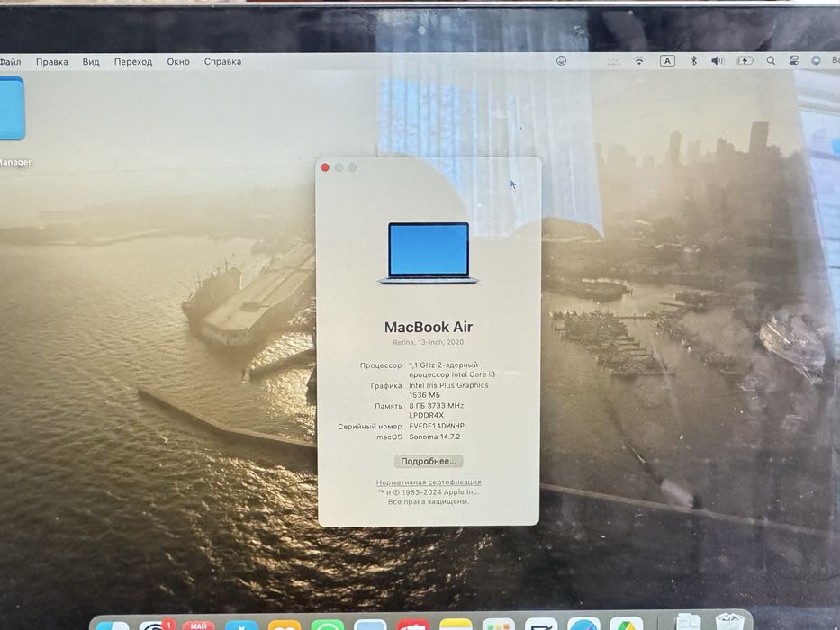Show battery charging status
This screenshot has height=630, width=840.
tap(745, 61)
